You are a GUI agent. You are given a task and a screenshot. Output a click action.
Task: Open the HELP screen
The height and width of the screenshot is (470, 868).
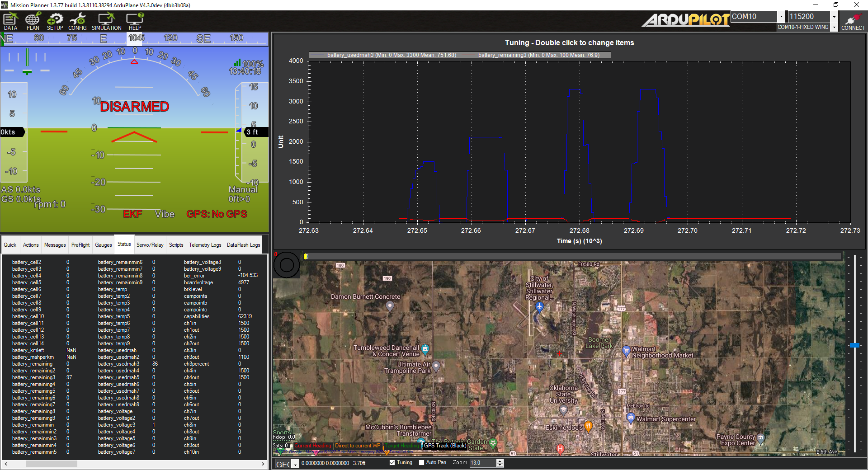pyautogui.click(x=135, y=21)
